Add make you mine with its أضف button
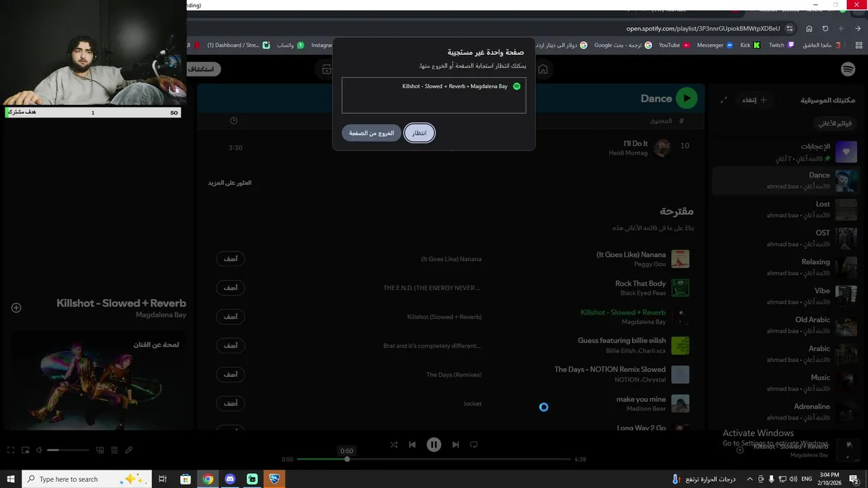 click(231, 403)
